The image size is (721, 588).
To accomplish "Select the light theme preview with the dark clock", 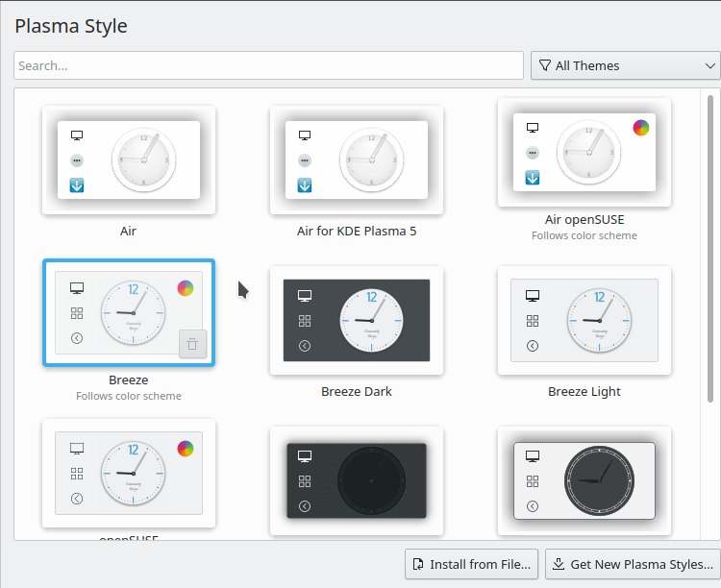I will (584, 481).
